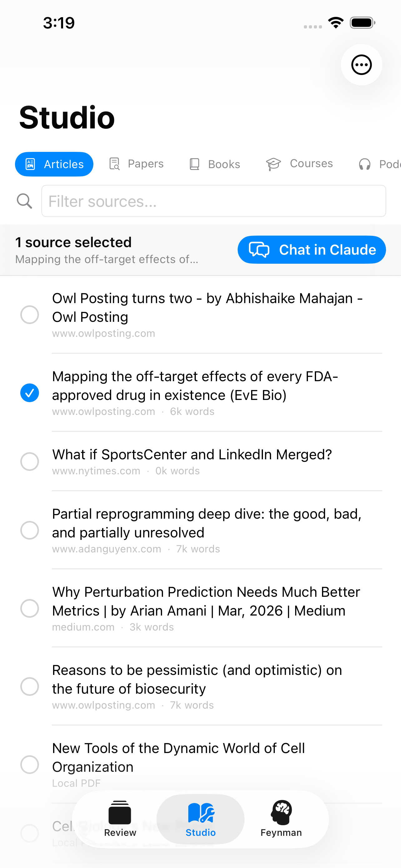Open the Feynman brain icon tab

pyautogui.click(x=281, y=813)
